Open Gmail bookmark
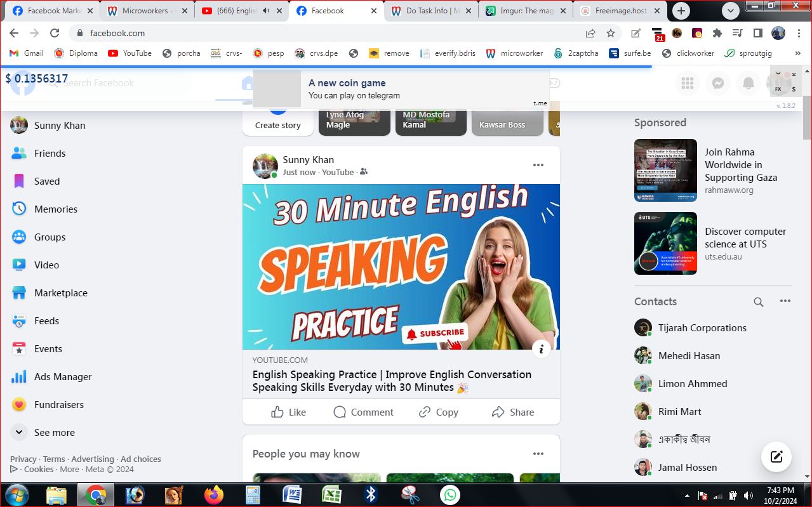 [x=26, y=53]
